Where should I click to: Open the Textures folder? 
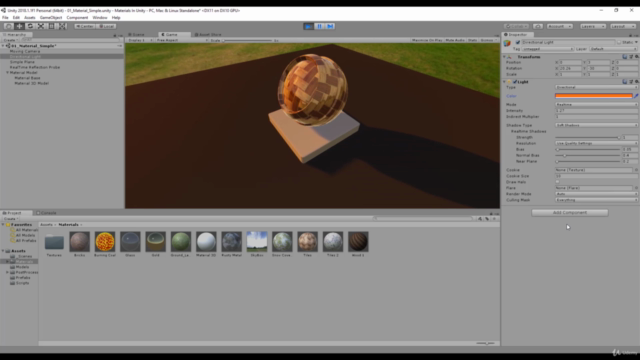[54, 242]
